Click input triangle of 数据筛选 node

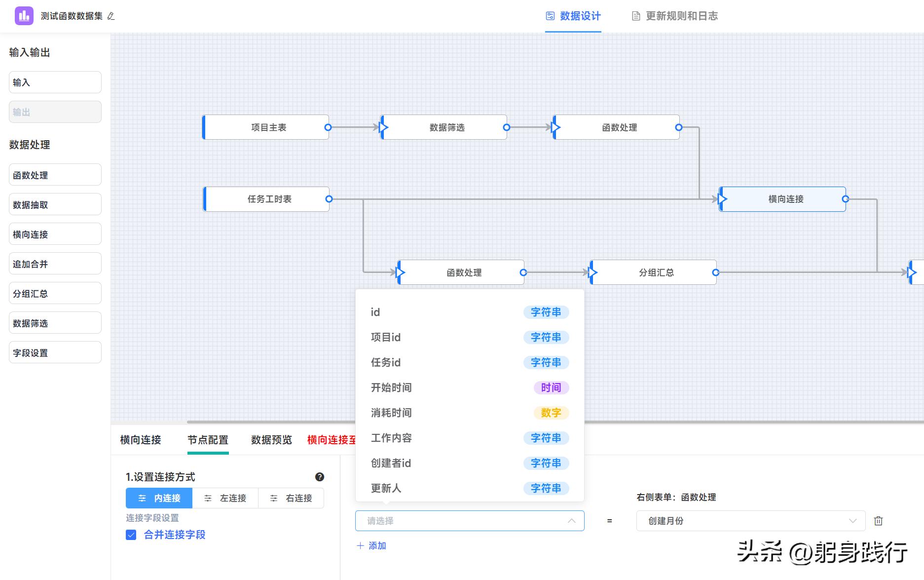[384, 127]
